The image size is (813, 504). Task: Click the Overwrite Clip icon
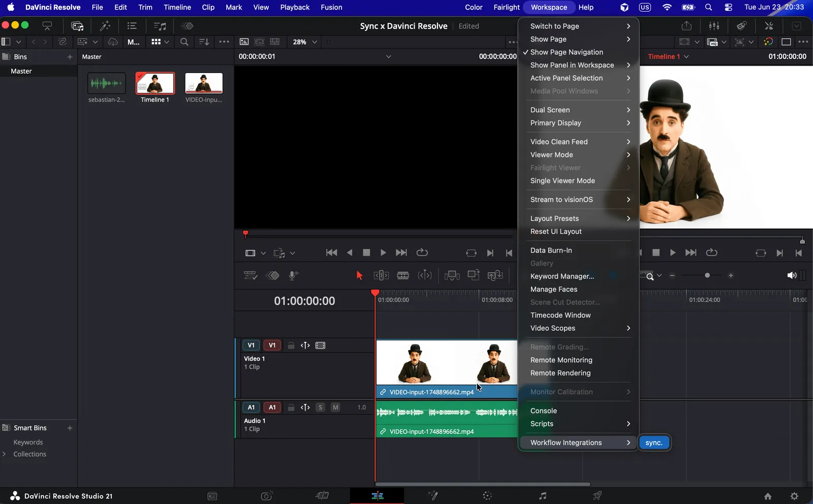(474, 275)
